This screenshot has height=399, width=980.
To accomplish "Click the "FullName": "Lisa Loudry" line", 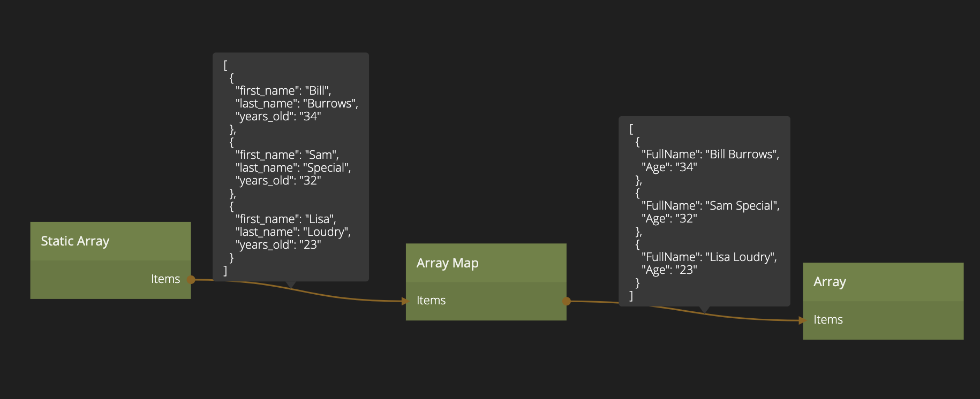I will click(x=709, y=257).
